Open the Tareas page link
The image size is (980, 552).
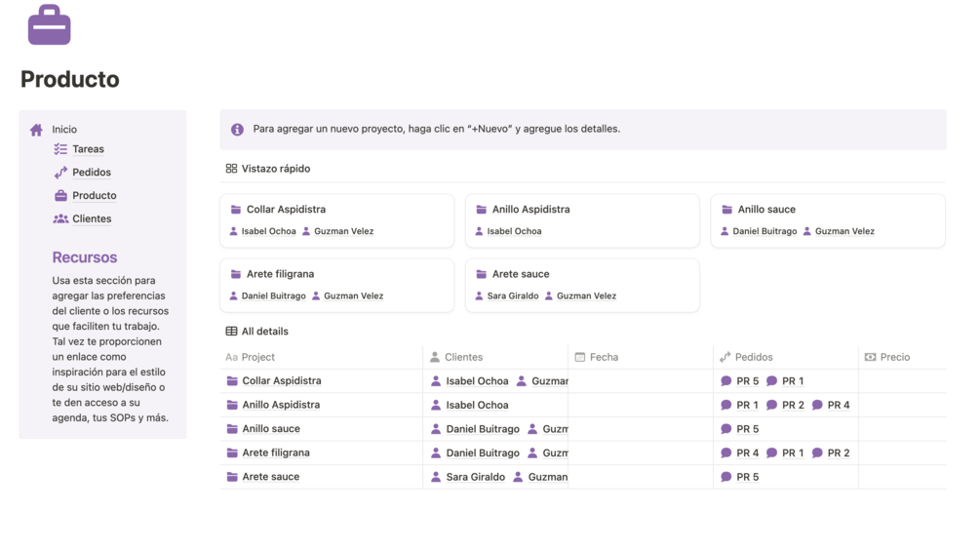(88, 149)
